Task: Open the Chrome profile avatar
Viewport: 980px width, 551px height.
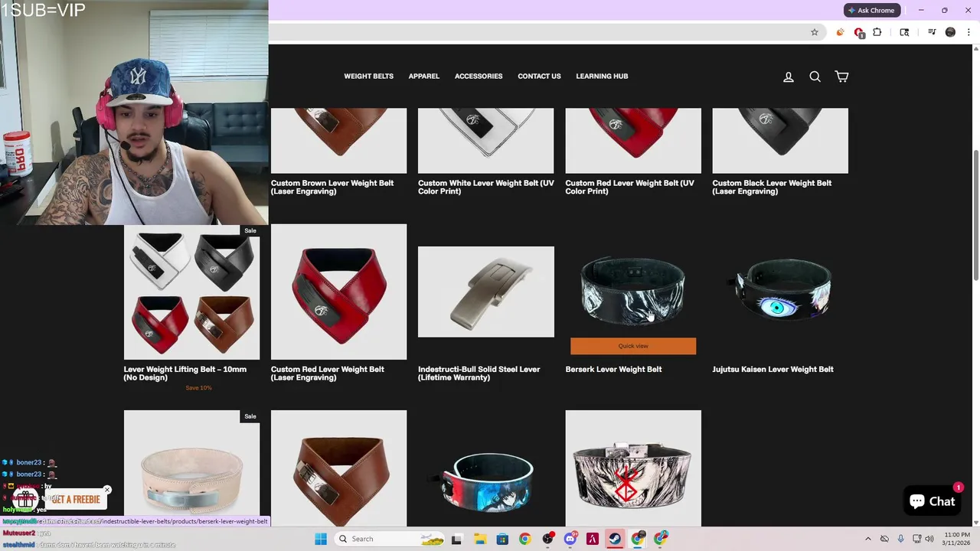Action: (950, 32)
